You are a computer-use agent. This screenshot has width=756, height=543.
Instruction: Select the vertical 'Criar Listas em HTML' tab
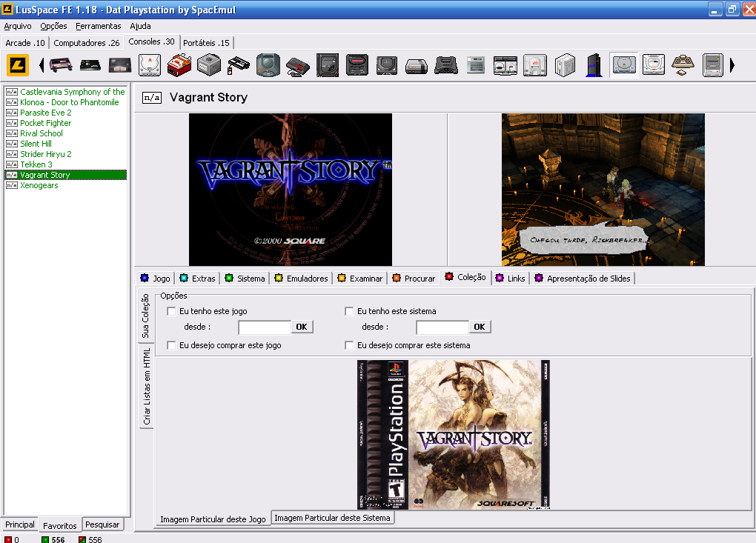click(147, 387)
